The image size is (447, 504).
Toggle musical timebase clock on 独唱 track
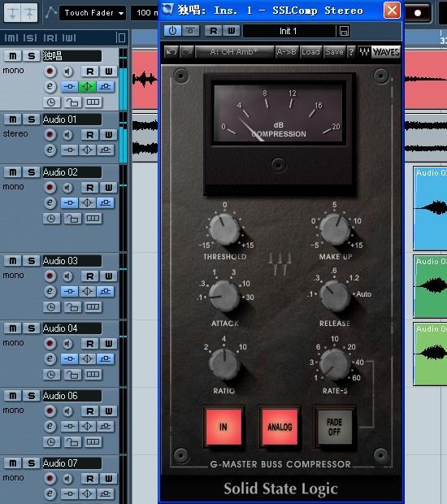pyautogui.click(x=51, y=102)
